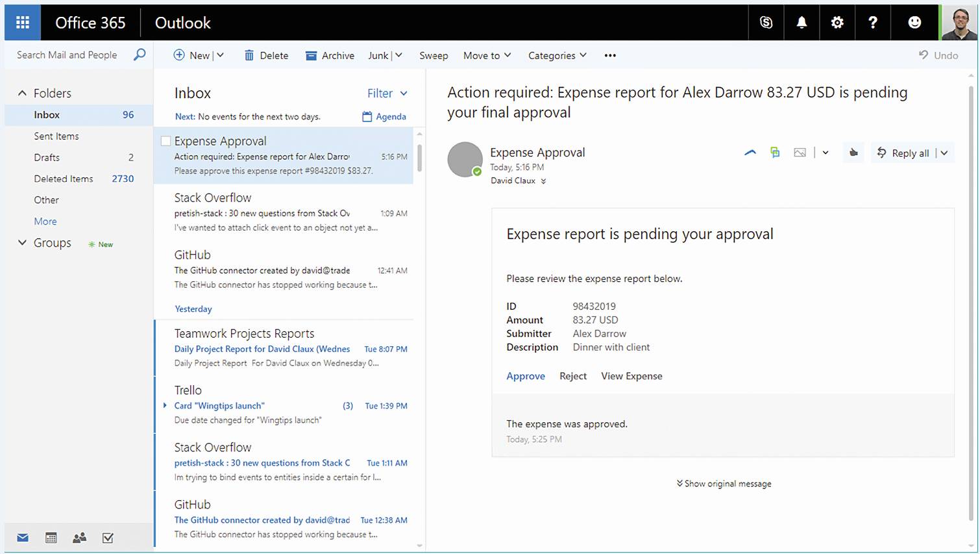Open the Teamwork Projects Reports email
The image size is (980, 554).
click(x=284, y=347)
